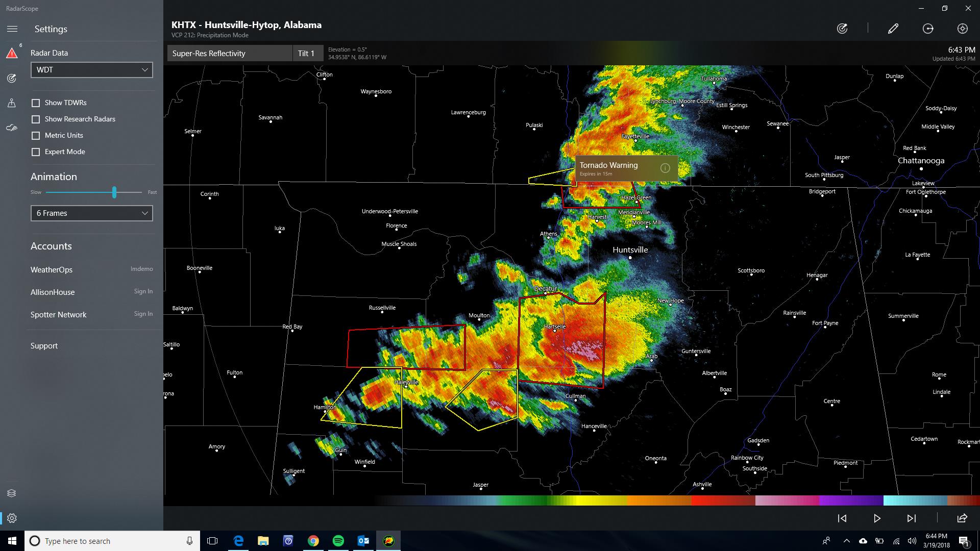Click the settings gear icon in sidebar bottom
Image resolution: width=980 pixels, height=551 pixels.
click(11, 518)
